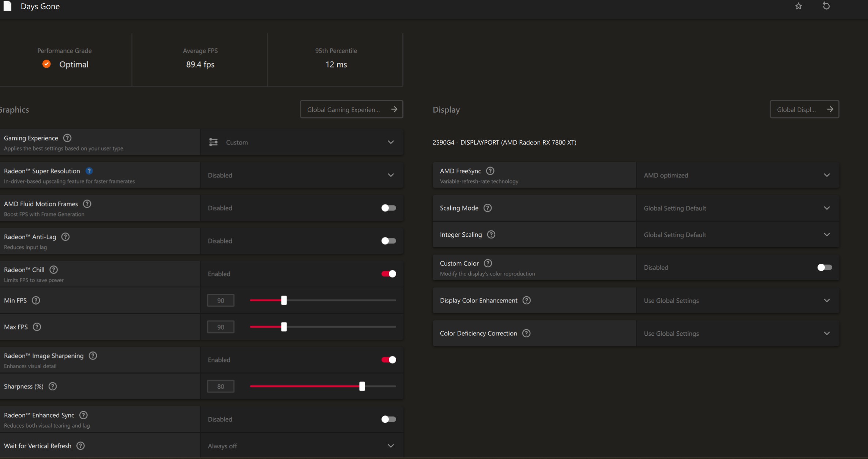Click the reset arrow icon at top right

(x=826, y=6)
